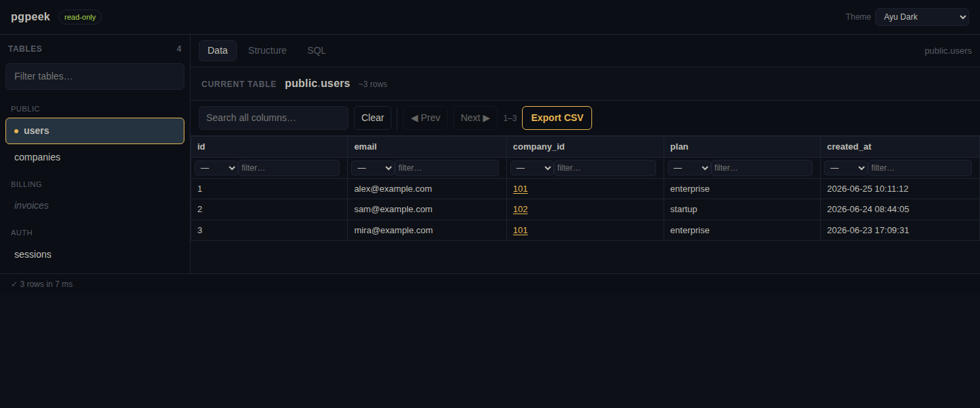Focus the Search all columns field
Image resolution: width=980 pixels, height=408 pixels.
pyautogui.click(x=274, y=118)
